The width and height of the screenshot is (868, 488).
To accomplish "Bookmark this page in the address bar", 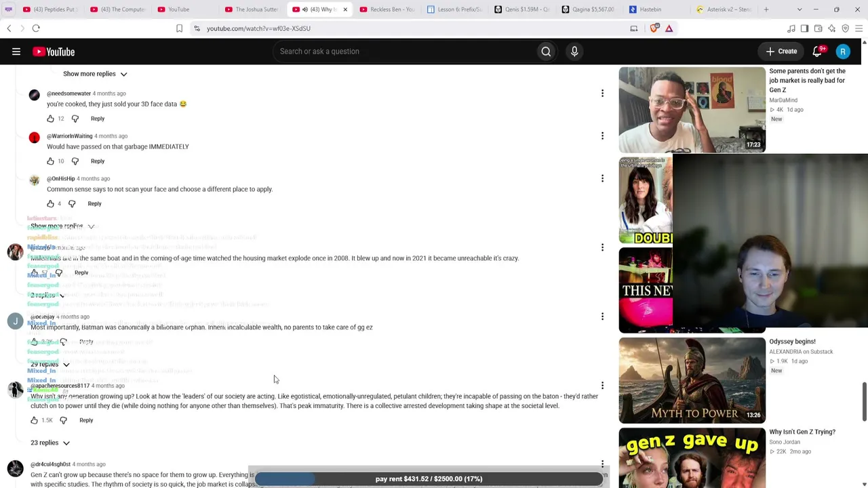I will tap(179, 28).
